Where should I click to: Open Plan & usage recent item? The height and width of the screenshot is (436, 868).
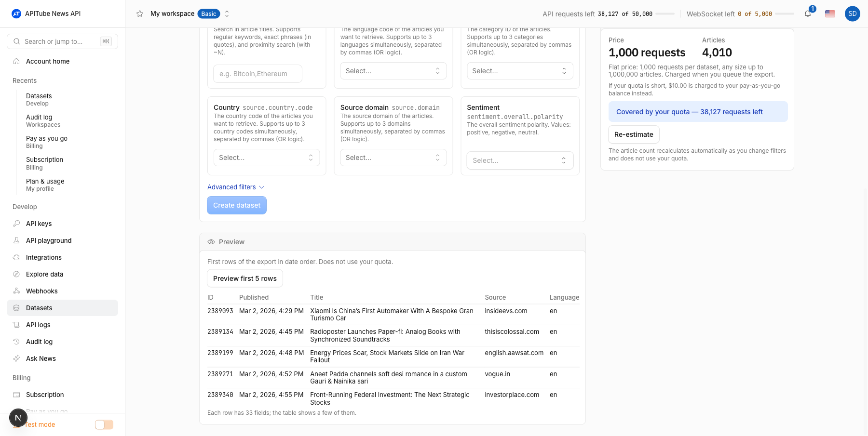45,185
